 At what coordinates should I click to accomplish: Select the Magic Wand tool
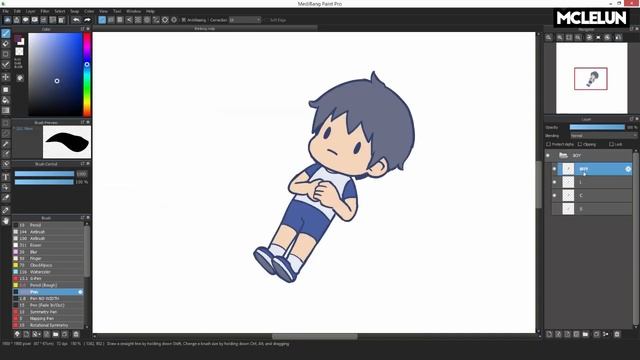point(6,144)
